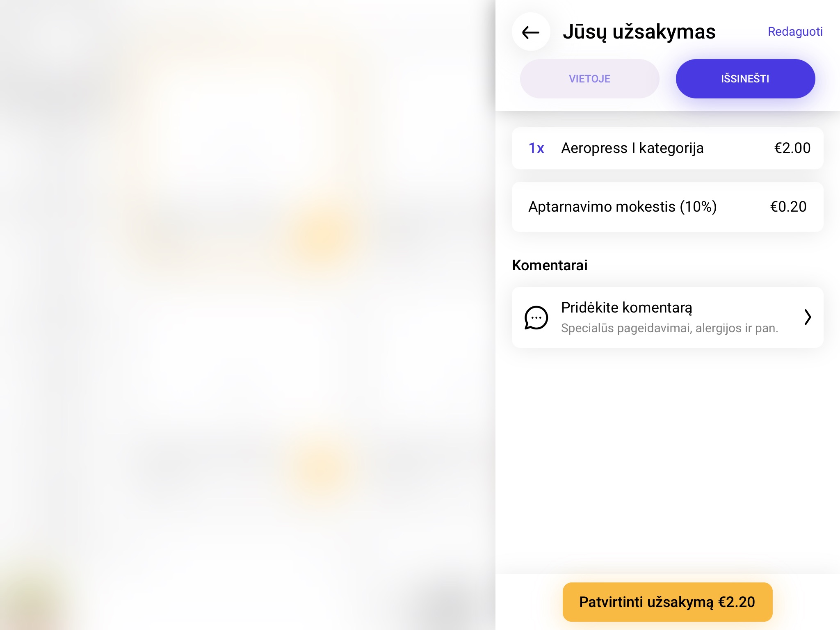Expand Pridėkite komentarą section
The height and width of the screenshot is (630, 840).
click(667, 316)
